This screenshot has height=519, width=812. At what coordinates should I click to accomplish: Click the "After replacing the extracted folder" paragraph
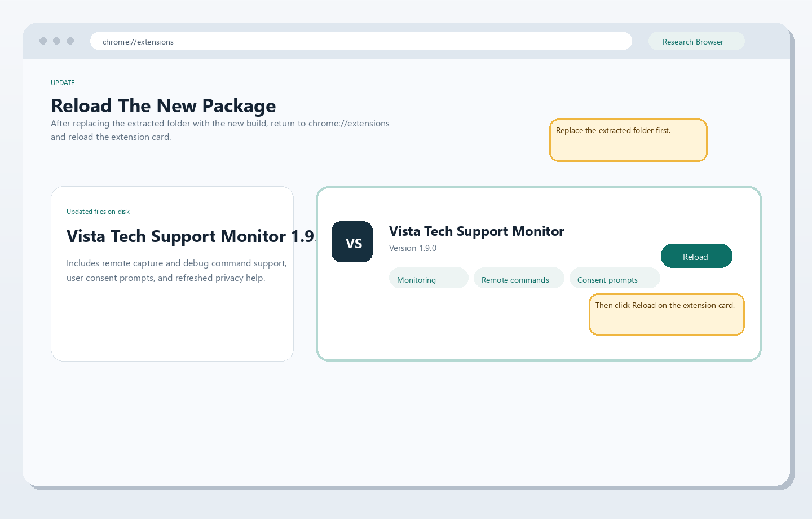point(220,130)
